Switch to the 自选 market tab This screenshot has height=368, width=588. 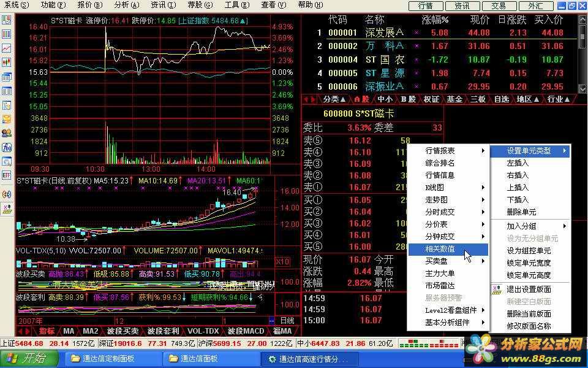point(502,99)
